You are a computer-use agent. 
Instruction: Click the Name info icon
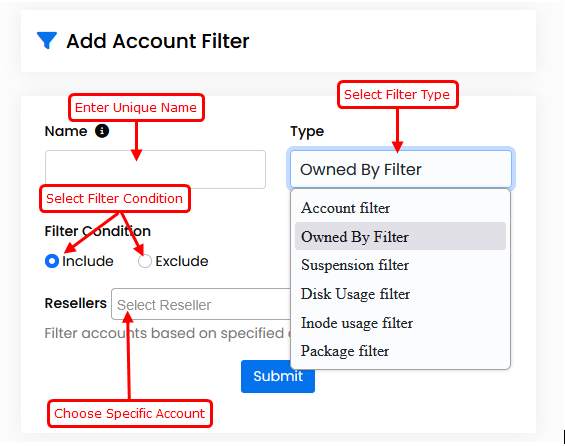102,131
